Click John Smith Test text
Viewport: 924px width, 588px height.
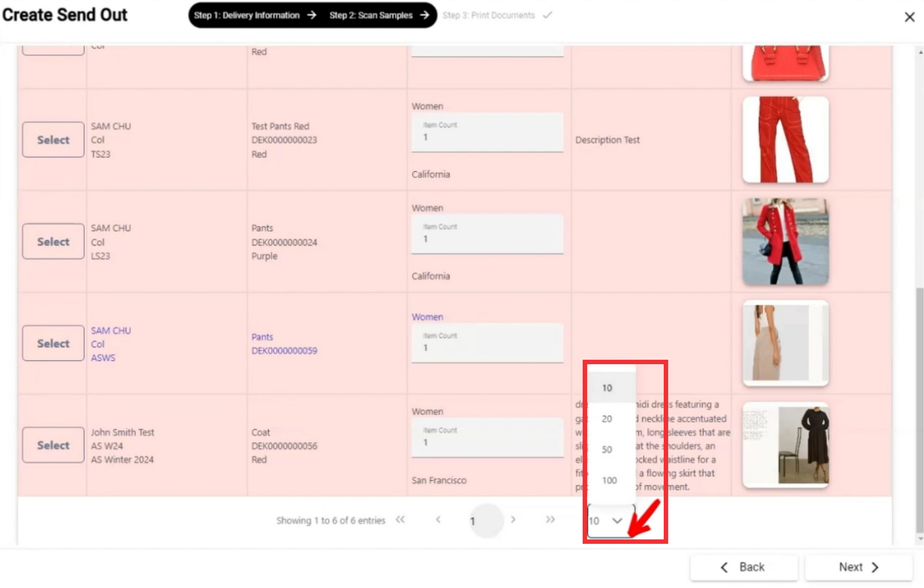pos(122,432)
